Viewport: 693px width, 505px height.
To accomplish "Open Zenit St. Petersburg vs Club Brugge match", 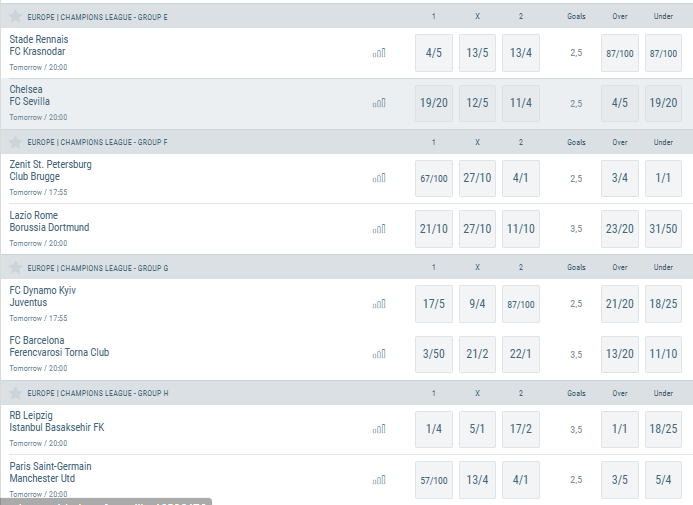I will pos(50,171).
